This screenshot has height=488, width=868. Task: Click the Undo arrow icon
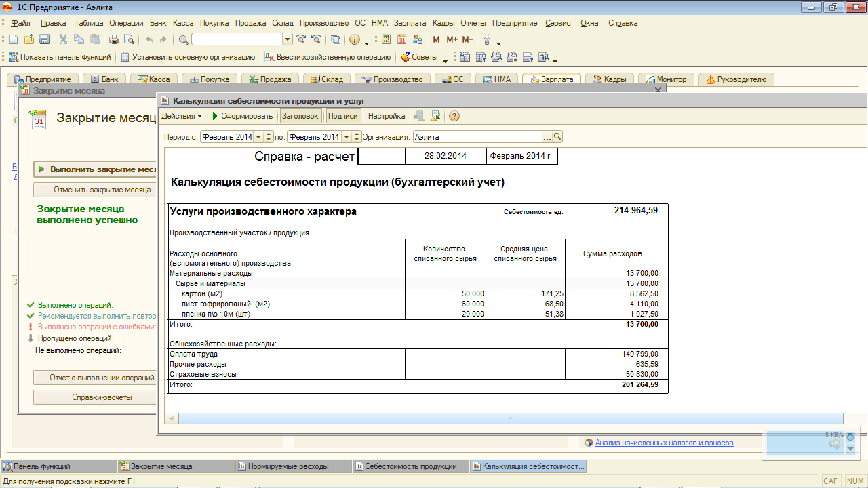pos(149,39)
